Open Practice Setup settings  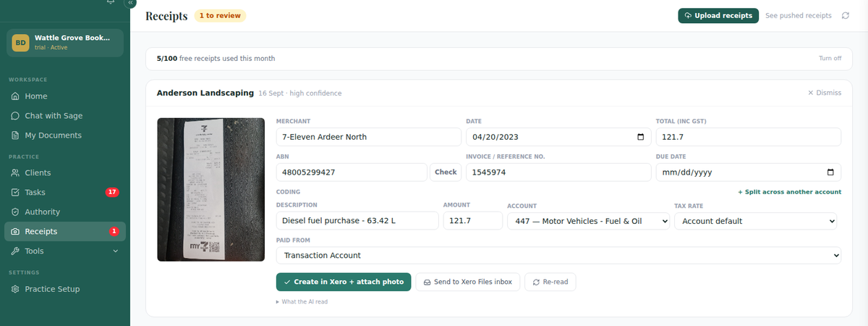pos(64,289)
